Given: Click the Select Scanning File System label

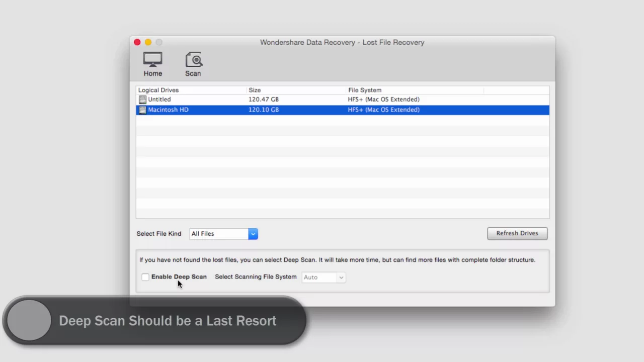Looking at the screenshot, I should tap(256, 277).
